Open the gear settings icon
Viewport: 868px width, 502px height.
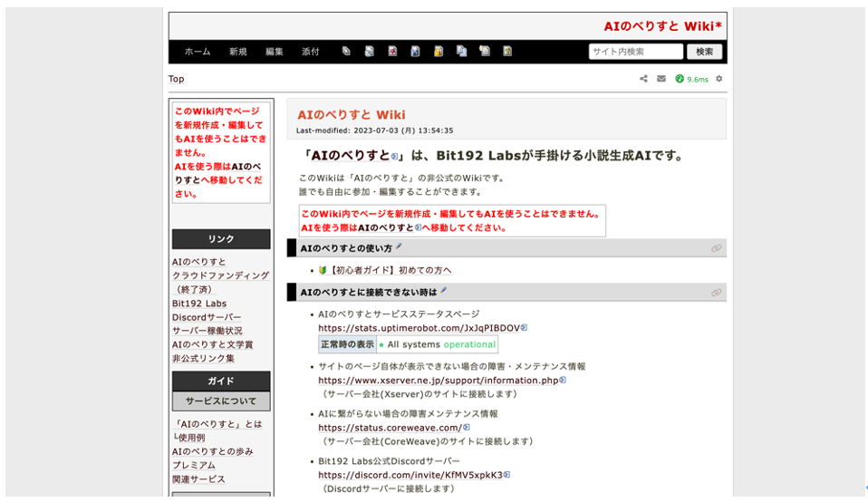[x=719, y=79]
